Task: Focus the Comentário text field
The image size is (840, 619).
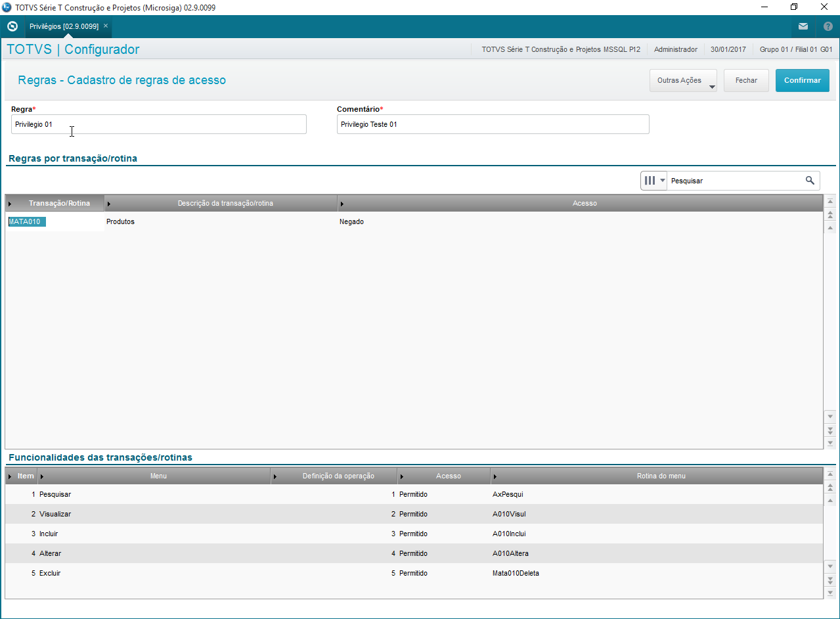Action: tap(493, 124)
